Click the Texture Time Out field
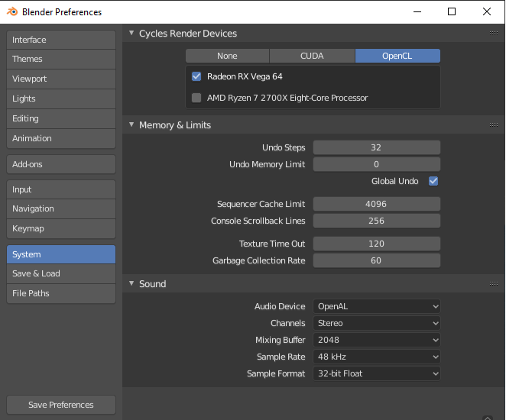506x420 pixels. (377, 244)
